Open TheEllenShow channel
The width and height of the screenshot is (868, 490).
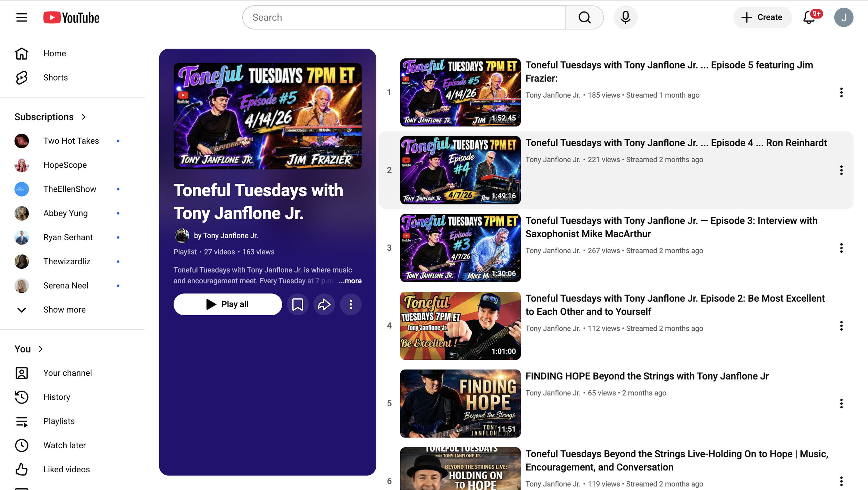[72, 189]
